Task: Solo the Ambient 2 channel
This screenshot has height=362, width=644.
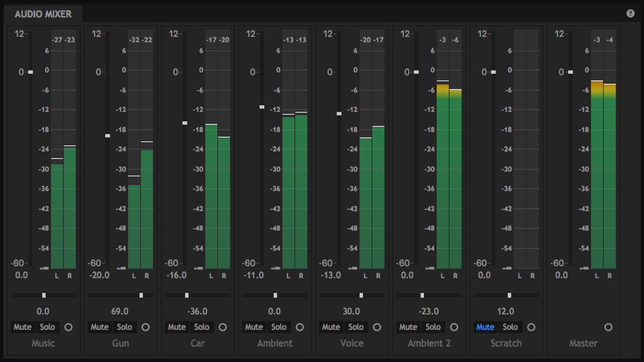Action: (433, 327)
